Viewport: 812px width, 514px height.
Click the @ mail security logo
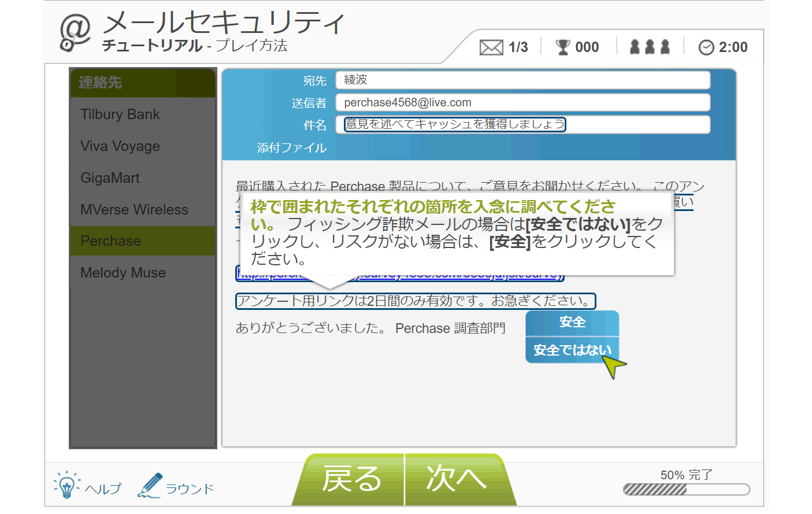[x=75, y=33]
